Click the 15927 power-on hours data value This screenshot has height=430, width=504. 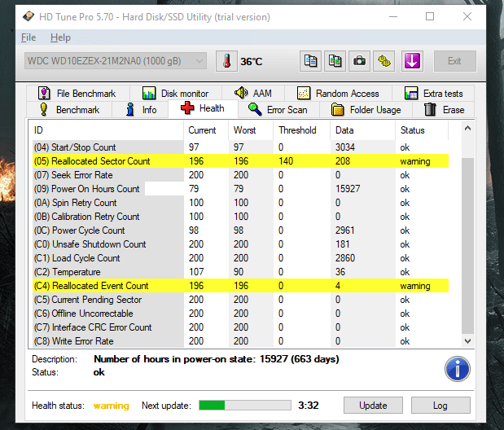(348, 189)
